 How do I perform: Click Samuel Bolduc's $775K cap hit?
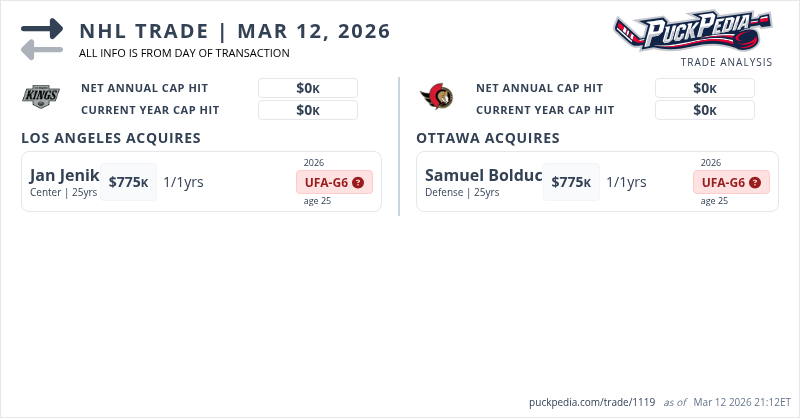coord(572,182)
